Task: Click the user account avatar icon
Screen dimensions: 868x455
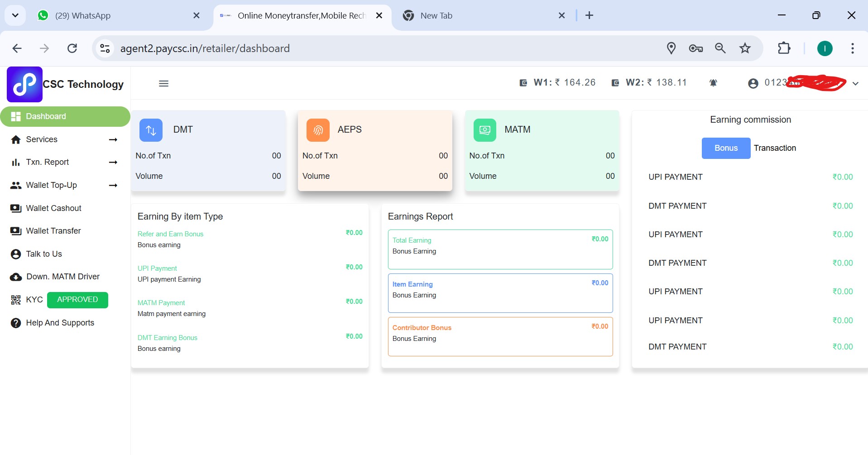Action: click(753, 83)
